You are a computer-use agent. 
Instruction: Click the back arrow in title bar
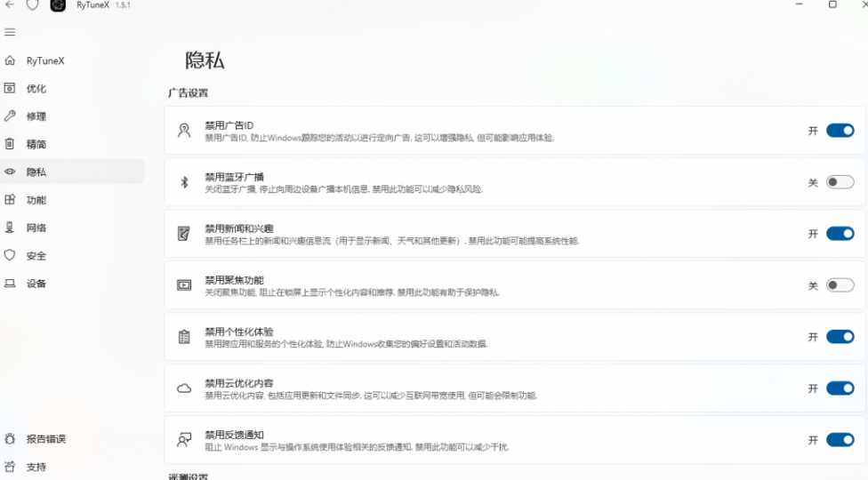pyautogui.click(x=10, y=5)
